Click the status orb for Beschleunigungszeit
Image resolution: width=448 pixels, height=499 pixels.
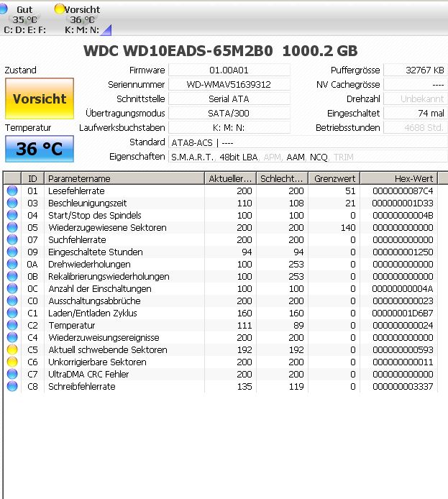pos(12,203)
